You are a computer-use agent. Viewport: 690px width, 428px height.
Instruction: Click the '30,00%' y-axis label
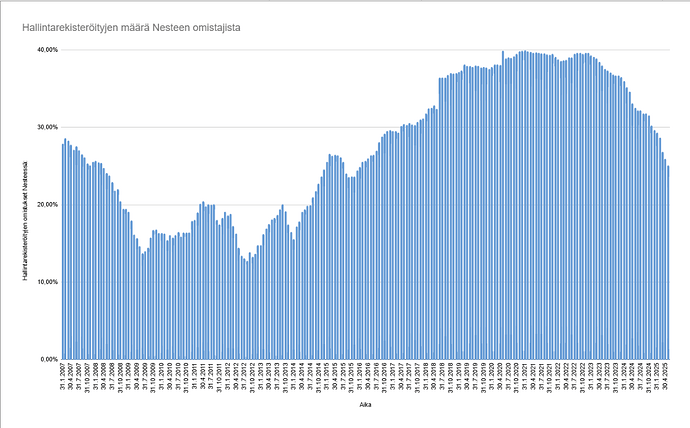coord(47,128)
